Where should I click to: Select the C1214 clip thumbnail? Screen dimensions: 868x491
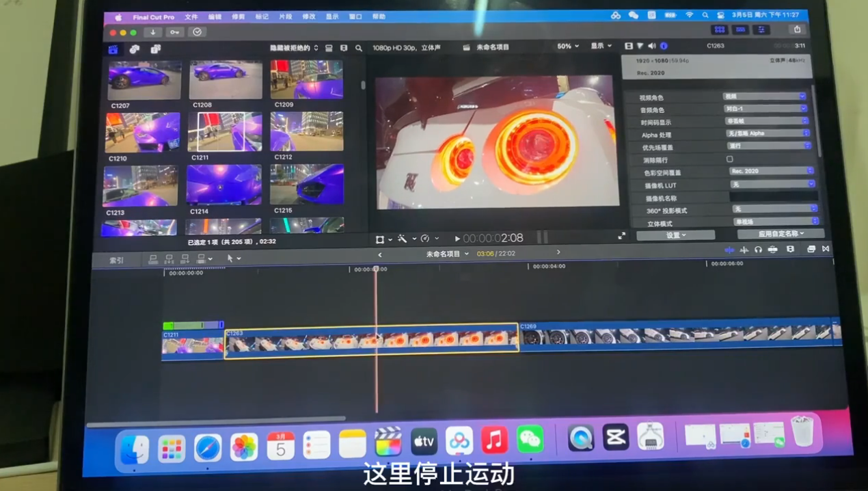pyautogui.click(x=223, y=185)
